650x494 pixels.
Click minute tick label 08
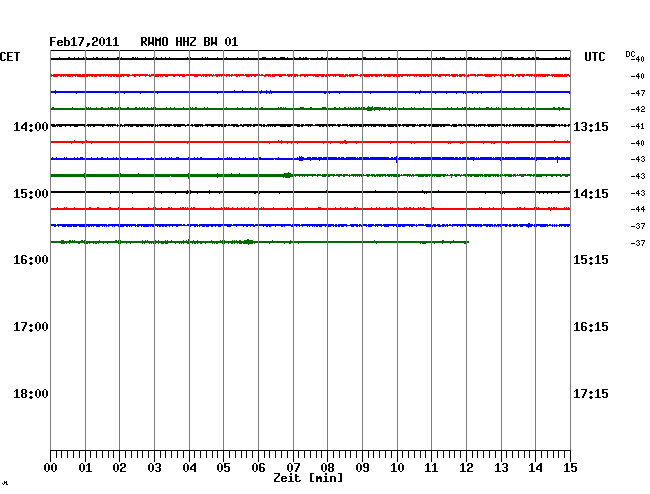click(327, 468)
